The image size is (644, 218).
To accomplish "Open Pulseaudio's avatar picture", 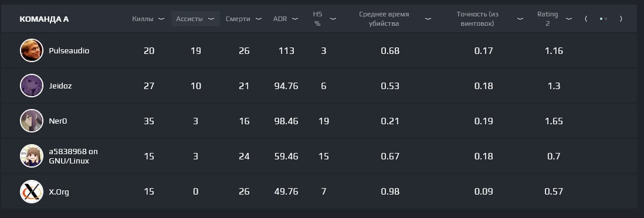I will tap(32, 50).
